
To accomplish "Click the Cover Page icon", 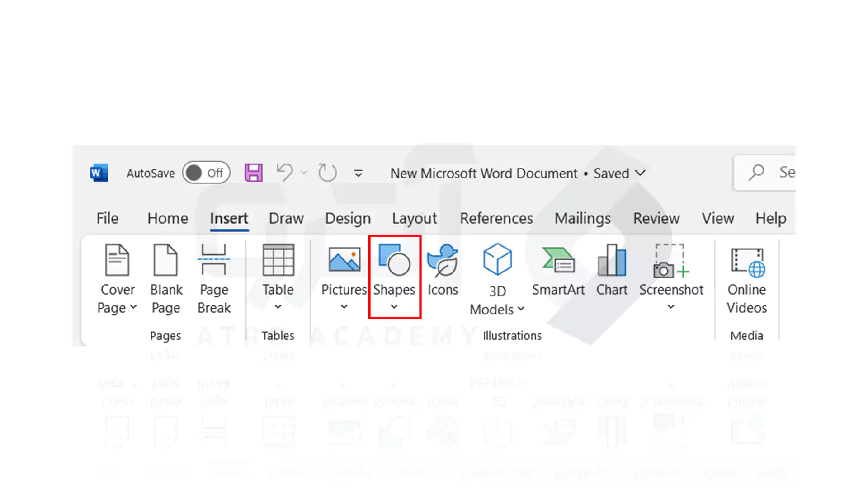I will pyautogui.click(x=117, y=259).
